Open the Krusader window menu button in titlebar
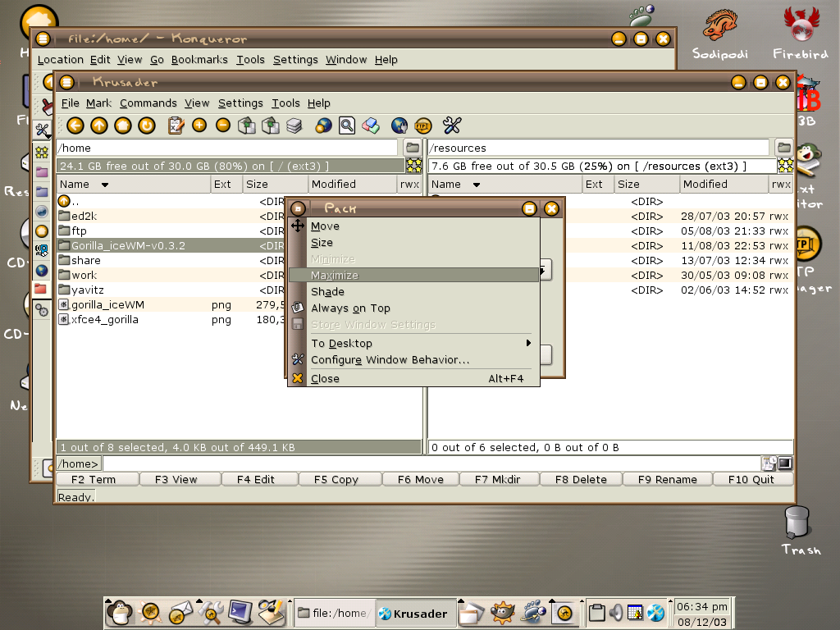840x630 pixels. [x=66, y=83]
